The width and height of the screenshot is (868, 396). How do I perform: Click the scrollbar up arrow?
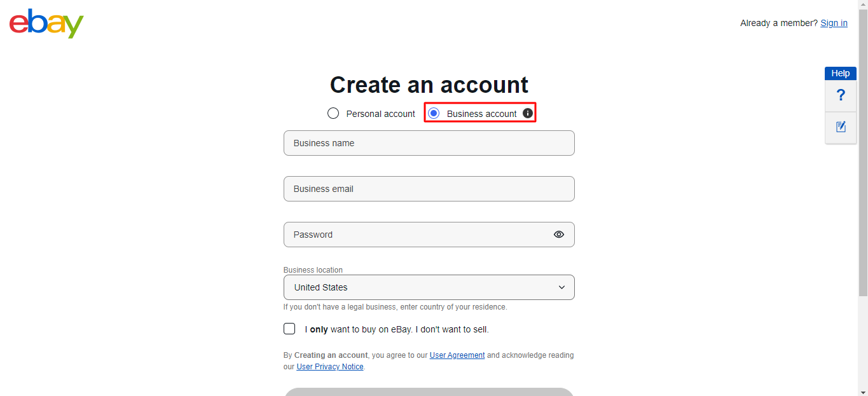864,4
